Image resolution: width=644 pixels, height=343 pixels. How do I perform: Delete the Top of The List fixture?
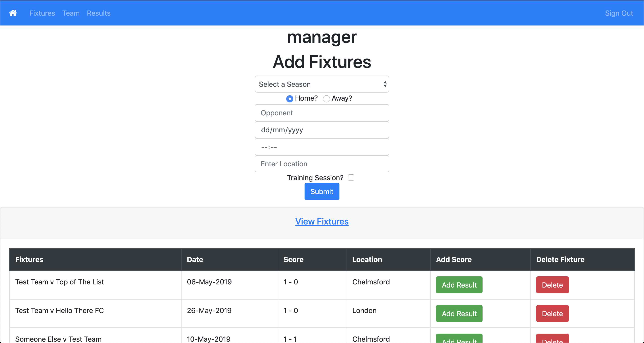[x=552, y=285]
